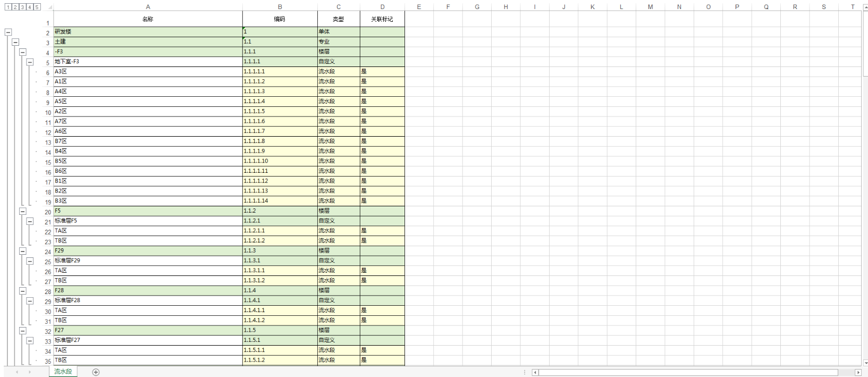The width and height of the screenshot is (868, 377).
Task: Open the 流水段 sheet tab
Action: tap(63, 372)
